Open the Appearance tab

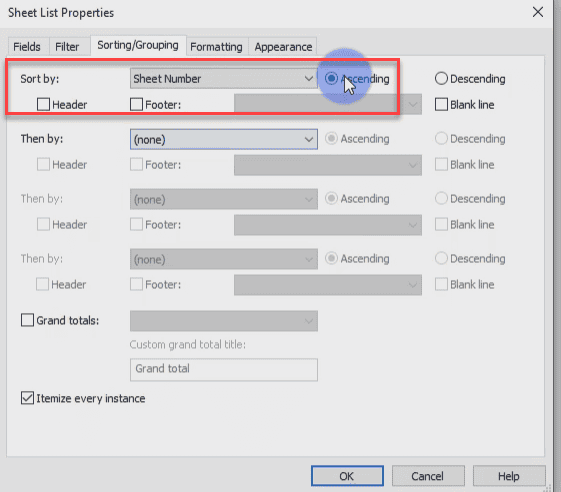tap(283, 47)
